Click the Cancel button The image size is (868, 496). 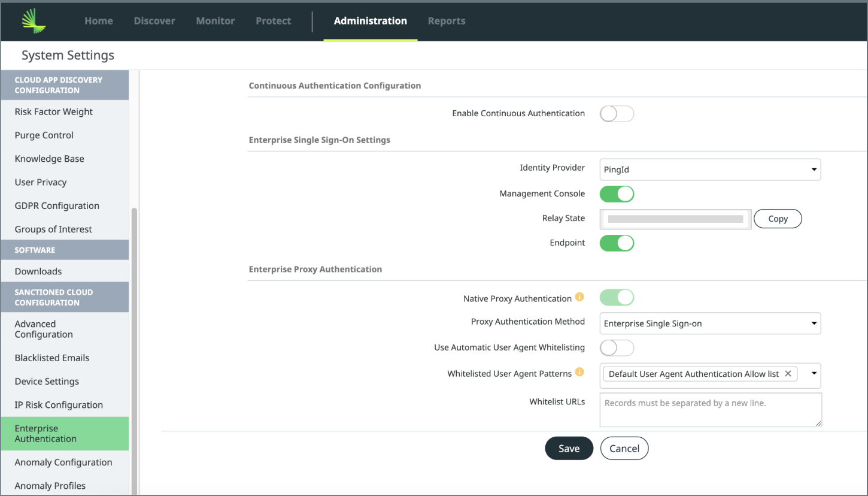(624, 448)
